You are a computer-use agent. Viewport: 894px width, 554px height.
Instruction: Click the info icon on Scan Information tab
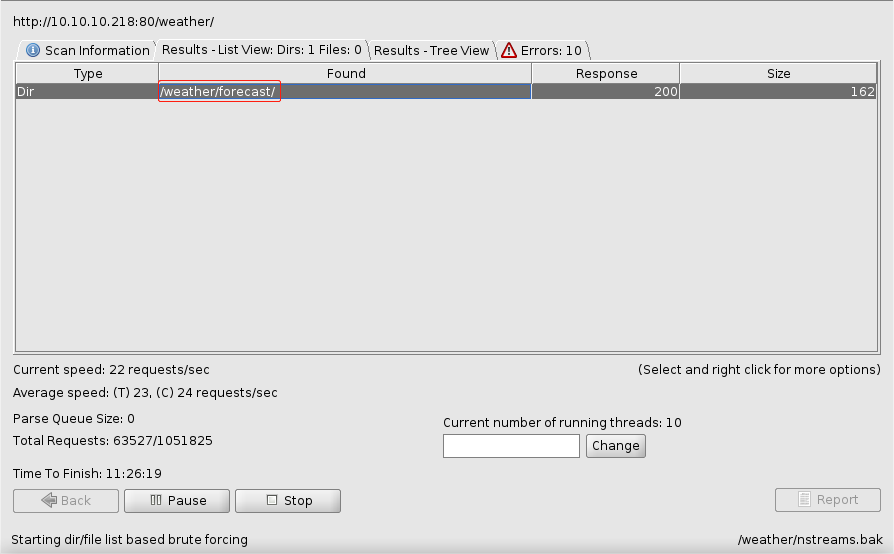[x=33, y=50]
